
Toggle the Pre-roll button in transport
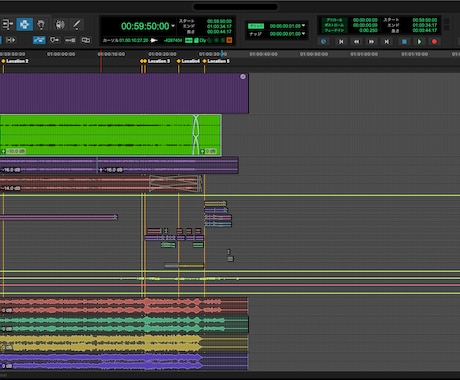(x=334, y=20)
